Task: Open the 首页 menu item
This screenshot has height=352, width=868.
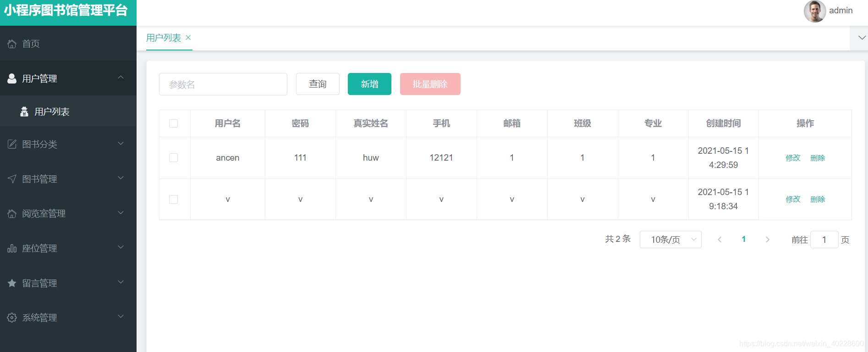Action: [68, 44]
